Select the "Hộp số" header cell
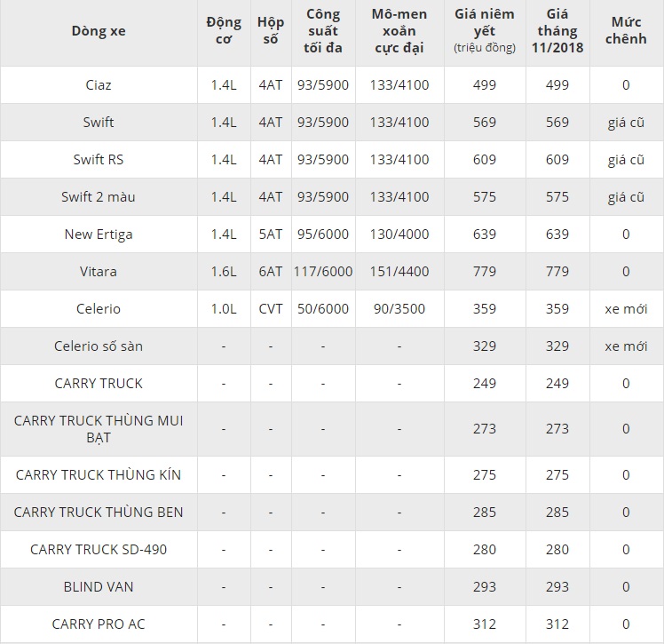This screenshot has width=664, height=644. tap(270, 31)
